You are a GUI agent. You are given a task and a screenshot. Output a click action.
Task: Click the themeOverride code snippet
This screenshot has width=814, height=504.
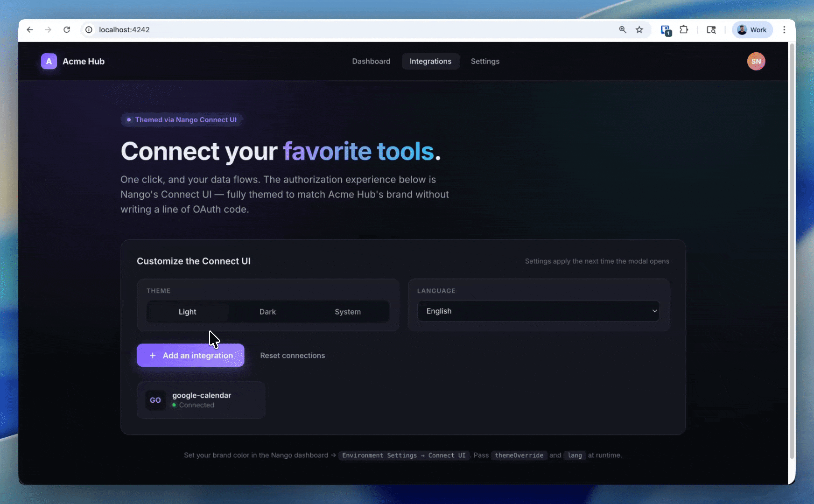519,455
